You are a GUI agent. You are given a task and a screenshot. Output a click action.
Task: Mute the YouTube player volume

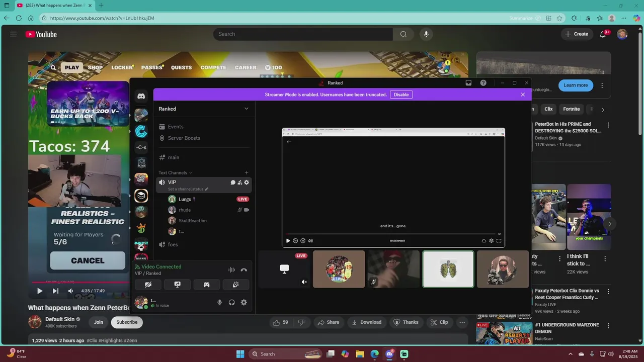(71, 291)
